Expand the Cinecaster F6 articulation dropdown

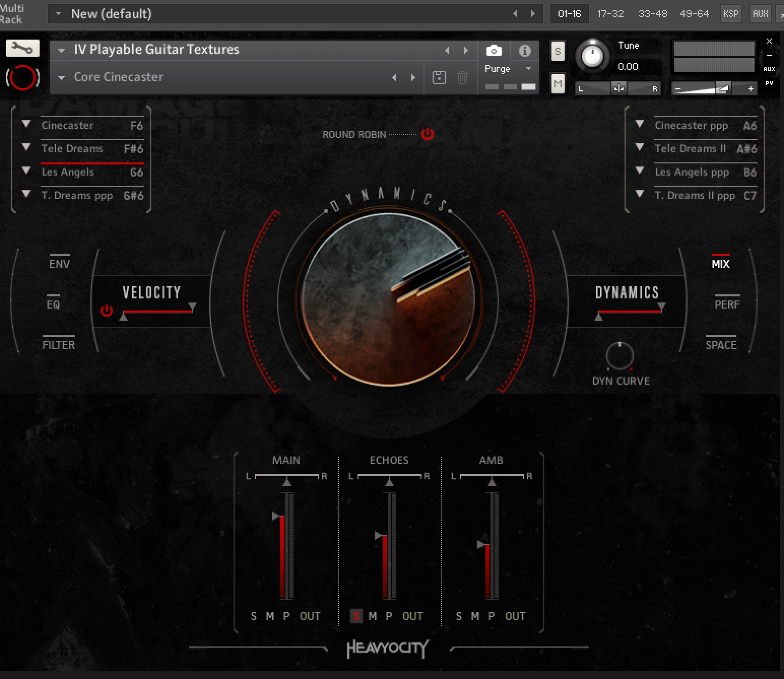click(26, 124)
